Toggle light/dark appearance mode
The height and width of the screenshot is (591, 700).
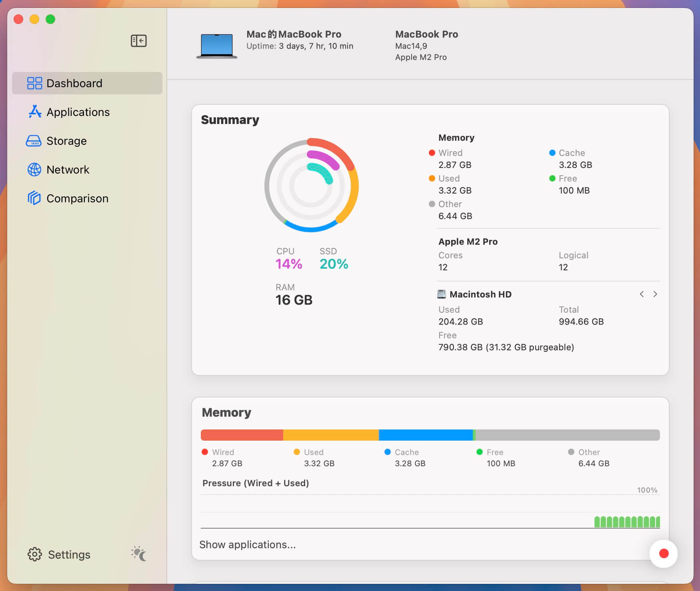coord(139,554)
